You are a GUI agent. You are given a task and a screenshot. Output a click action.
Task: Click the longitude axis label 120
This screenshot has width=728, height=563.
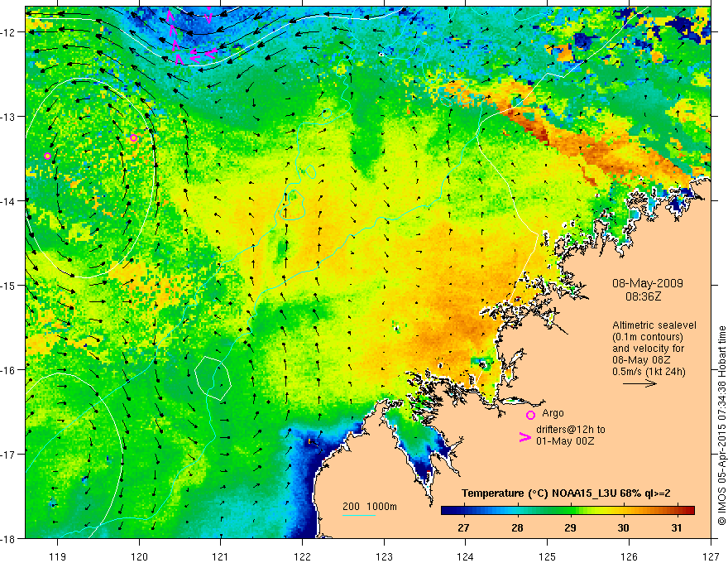click(x=139, y=556)
